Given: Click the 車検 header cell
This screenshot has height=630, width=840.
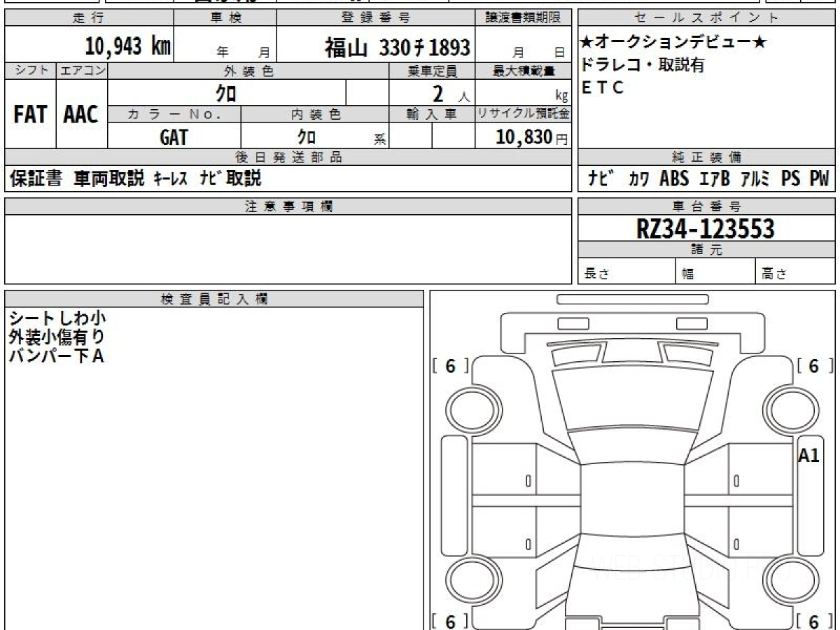Looking at the screenshot, I should point(225,18).
